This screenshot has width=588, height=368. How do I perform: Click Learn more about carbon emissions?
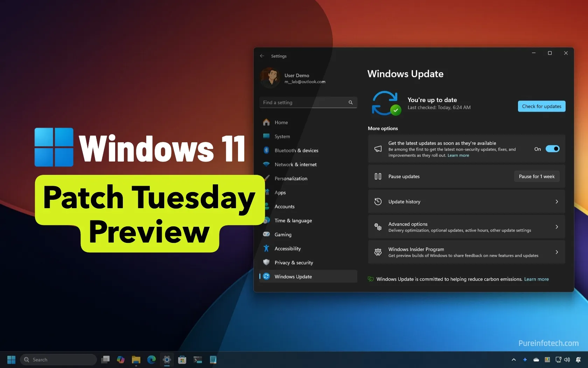536,279
